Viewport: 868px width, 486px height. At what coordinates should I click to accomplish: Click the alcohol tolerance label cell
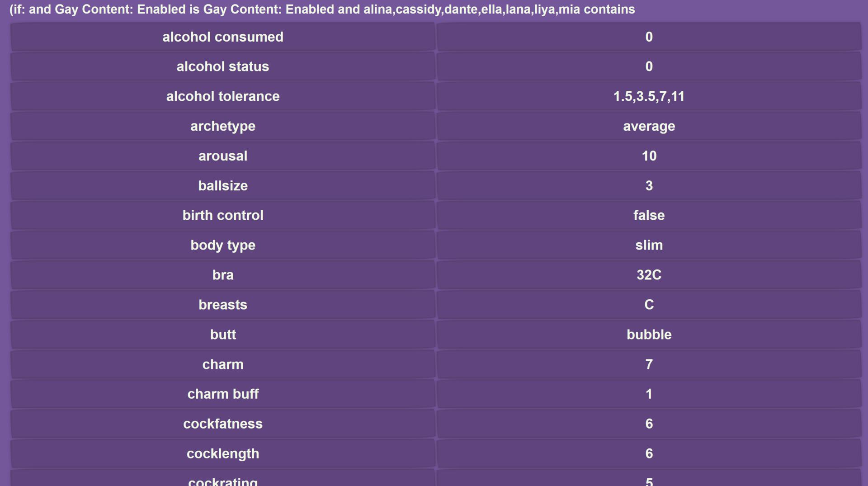tap(223, 96)
